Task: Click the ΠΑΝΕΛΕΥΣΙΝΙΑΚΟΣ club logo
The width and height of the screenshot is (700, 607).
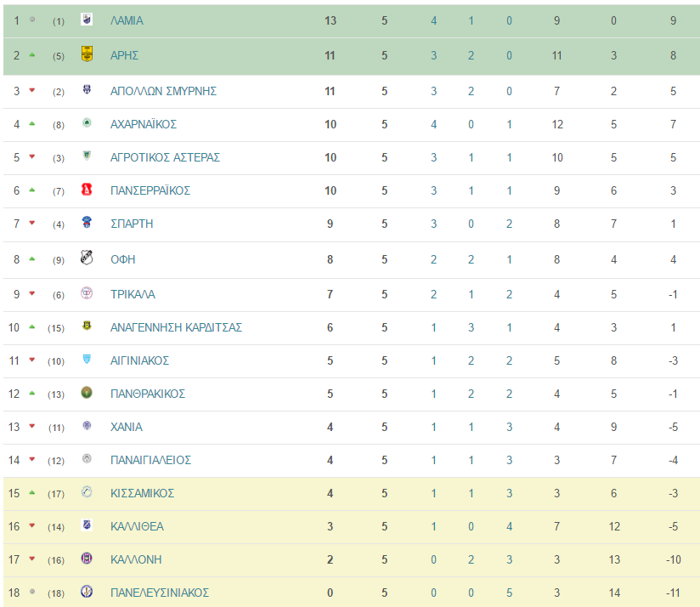Action: 87,591
